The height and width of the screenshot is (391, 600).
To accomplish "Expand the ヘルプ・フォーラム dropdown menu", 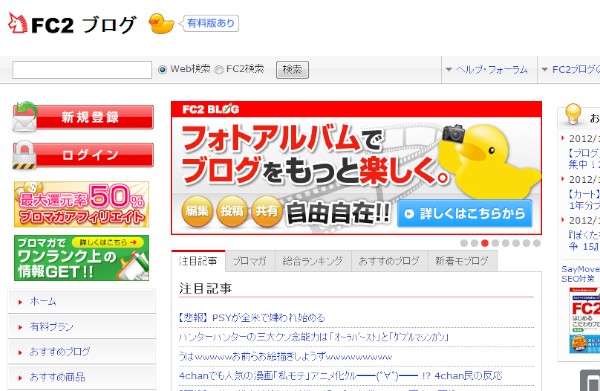I will coord(487,70).
